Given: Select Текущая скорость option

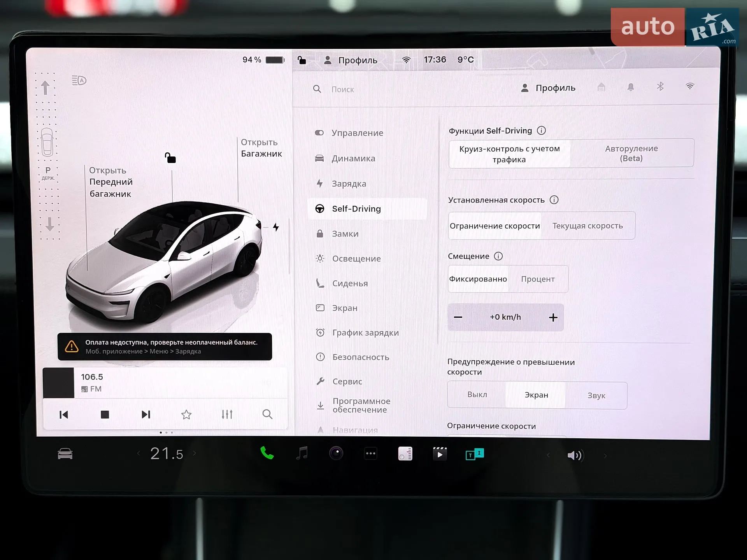Looking at the screenshot, I should (587, 226).
